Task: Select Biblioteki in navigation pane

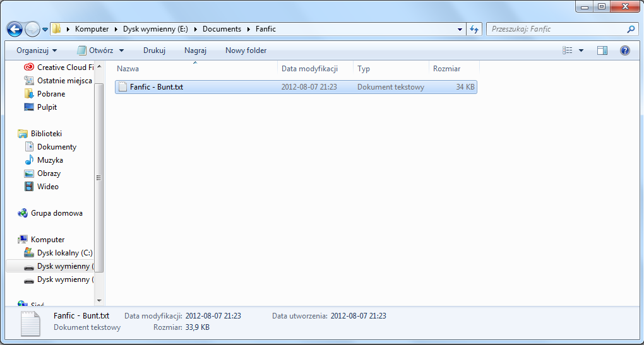Action: pyautogui.click(x=47, y=134)
